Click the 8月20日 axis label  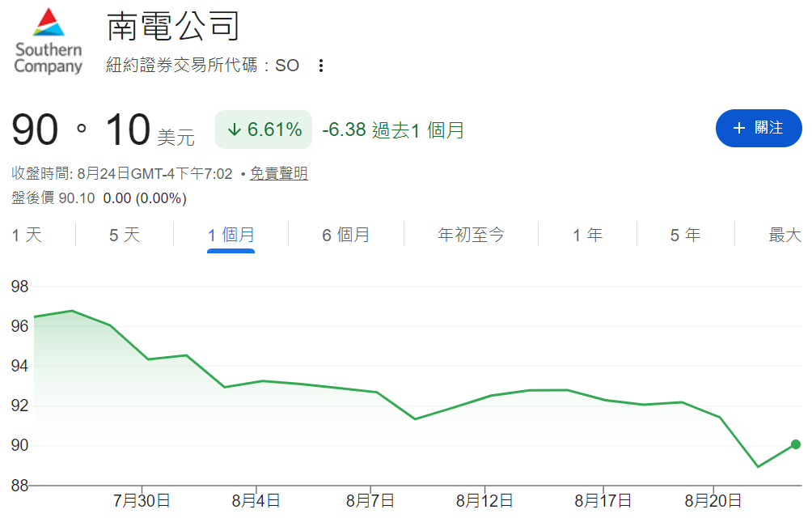[x=713, y=500]
